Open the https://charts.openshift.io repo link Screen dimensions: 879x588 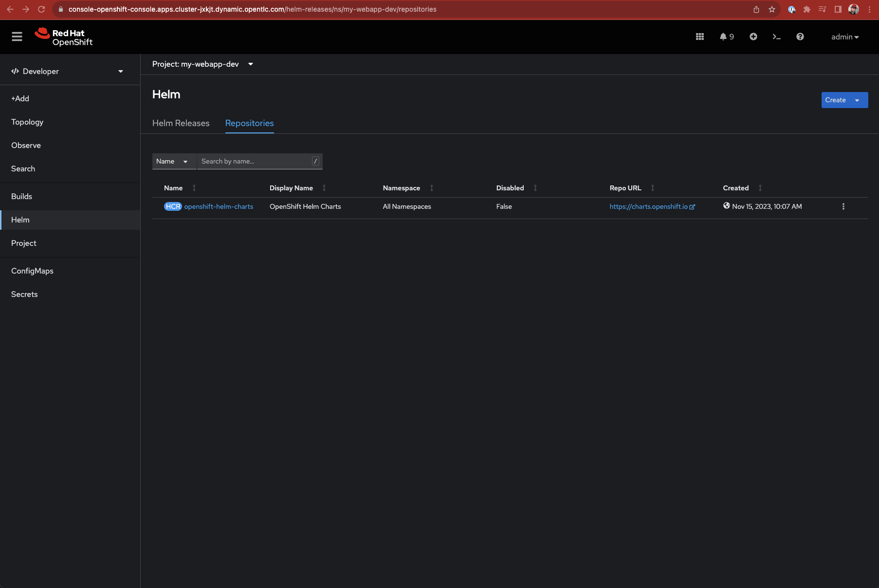[650, 206]
